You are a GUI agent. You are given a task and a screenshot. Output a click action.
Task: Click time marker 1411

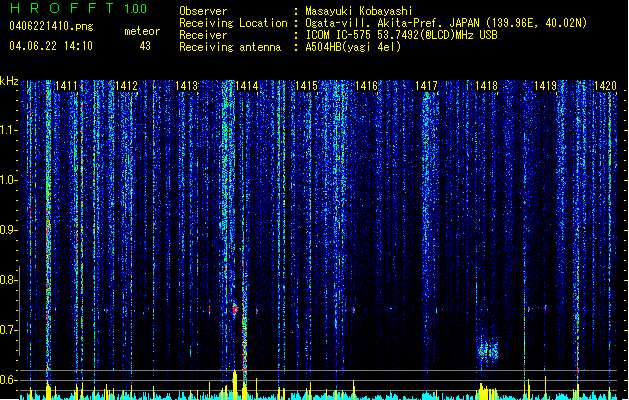pos(66,86)
